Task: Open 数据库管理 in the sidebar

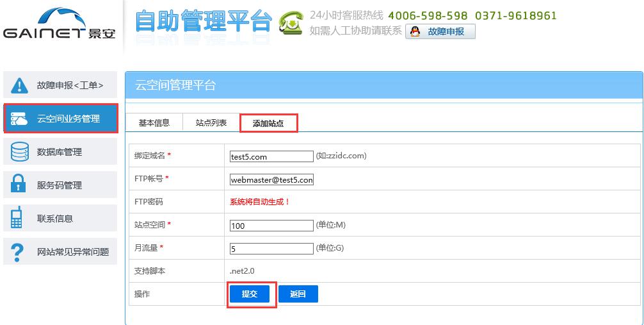Action: click(60, 152)
